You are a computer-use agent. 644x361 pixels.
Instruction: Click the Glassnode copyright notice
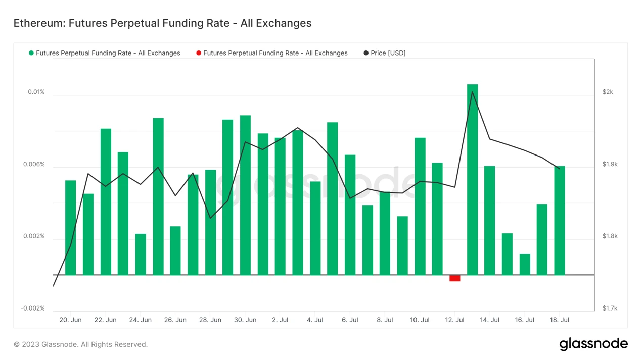click(80, 344)
